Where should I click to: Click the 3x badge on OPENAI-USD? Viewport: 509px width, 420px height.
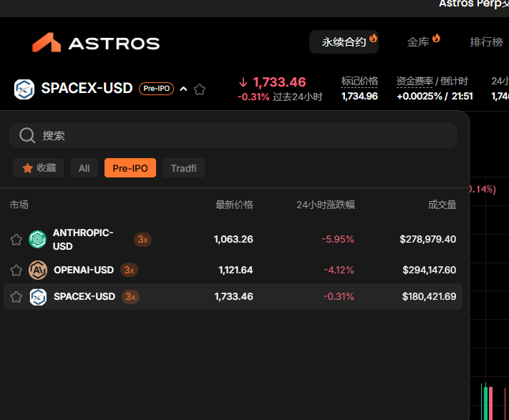[129, 270]
